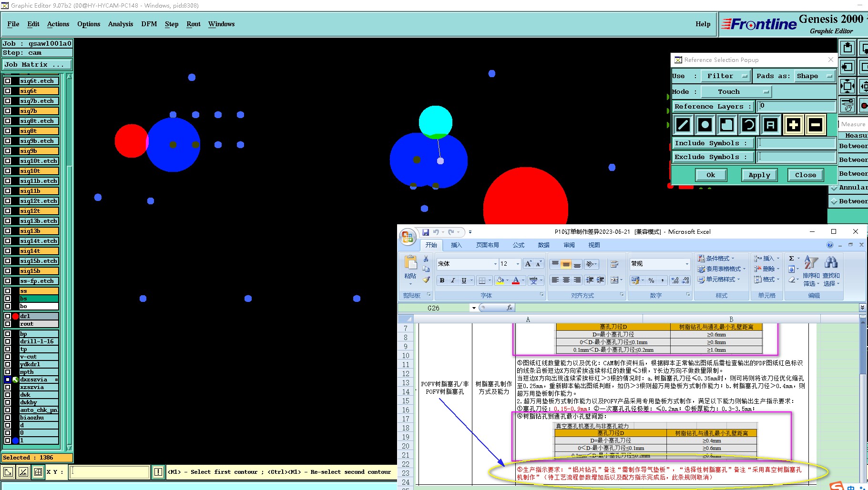Click the Excel Save icon

click(x=425, y=232)
